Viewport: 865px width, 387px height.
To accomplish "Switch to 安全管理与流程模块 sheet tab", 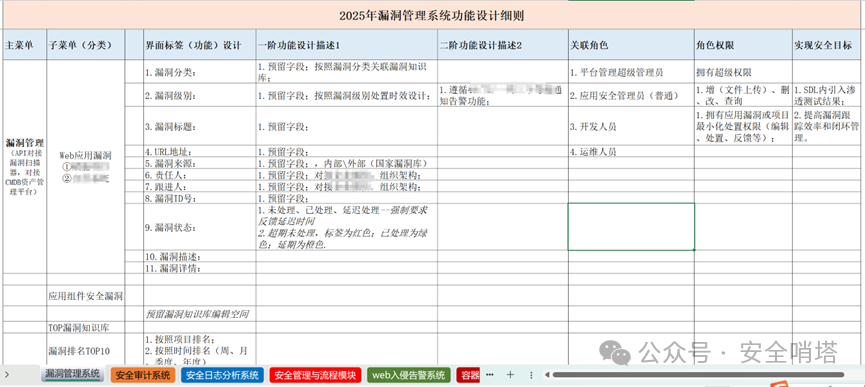I will pos(316,375).
